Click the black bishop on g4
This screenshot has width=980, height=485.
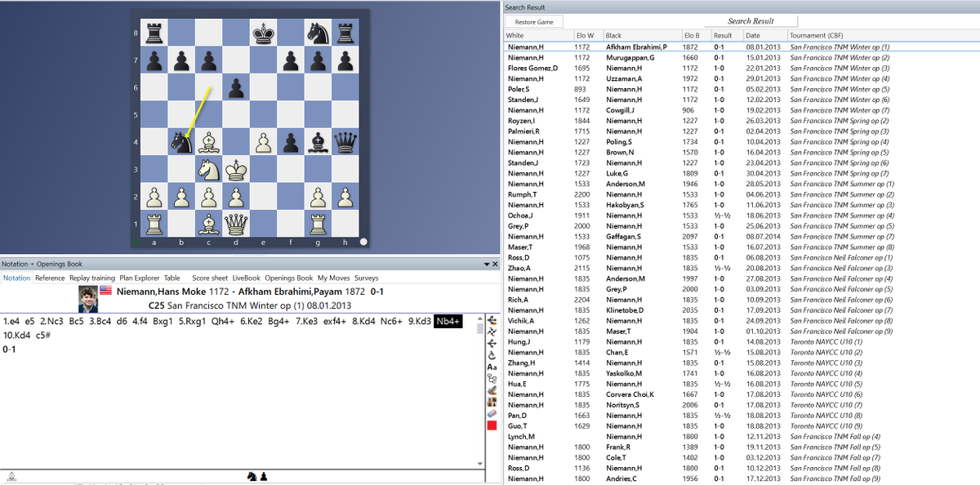tap(319, 143)
